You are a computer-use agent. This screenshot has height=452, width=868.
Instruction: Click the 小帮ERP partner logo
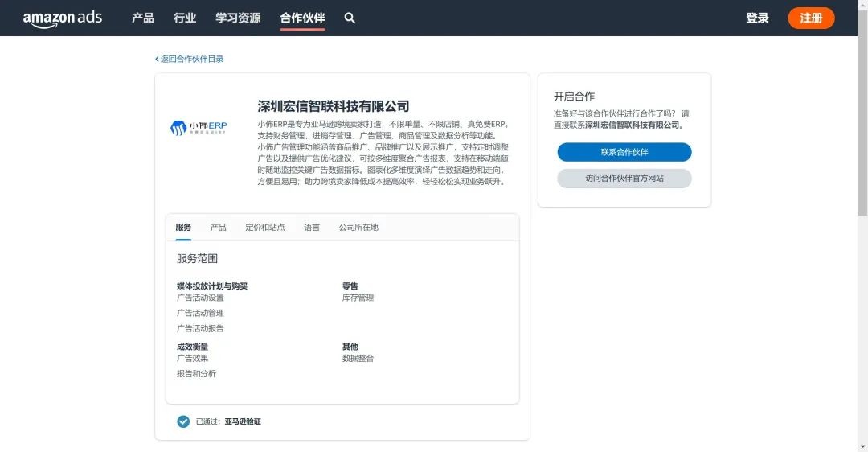pos(199,127)
